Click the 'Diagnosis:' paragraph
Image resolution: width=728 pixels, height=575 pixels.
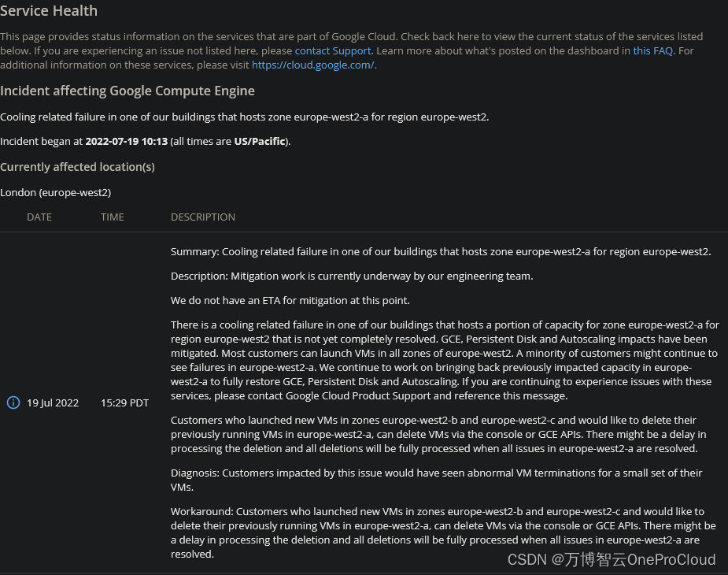(436, 480)
